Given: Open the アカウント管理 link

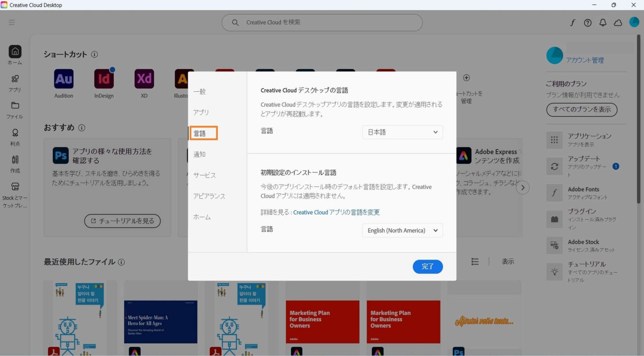Looking at the screenshot, I should pos(585,60).
